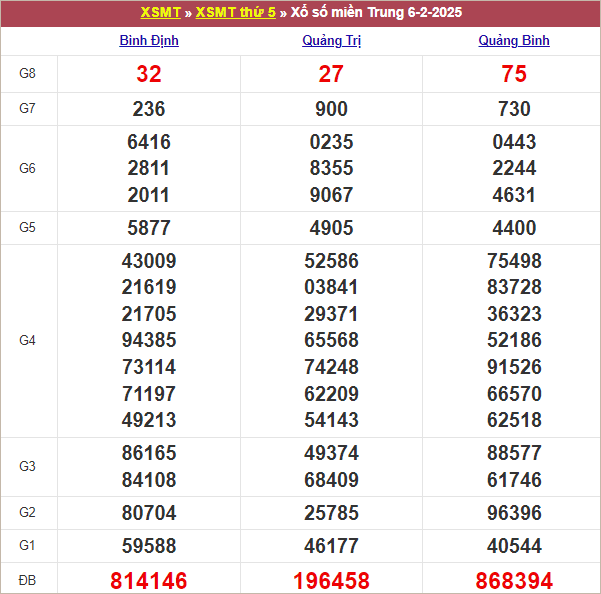Click G6 number 2244
601x594 pixels.
[514, 168]
